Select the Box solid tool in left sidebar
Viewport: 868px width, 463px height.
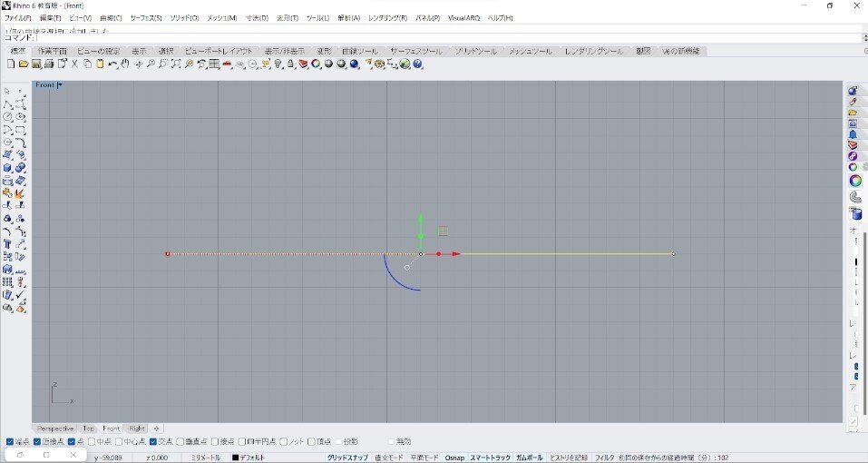(x=8, y=168)
